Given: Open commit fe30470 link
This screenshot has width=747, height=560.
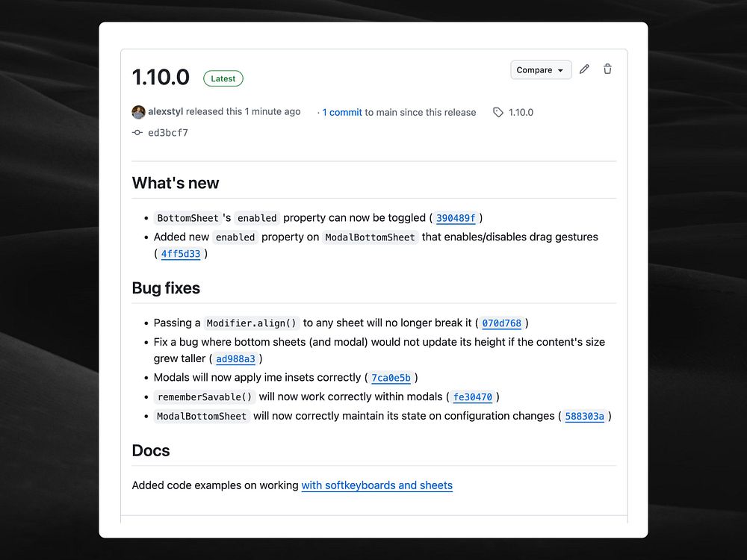Looking at the screenshot, I should [x=472, y=397].
